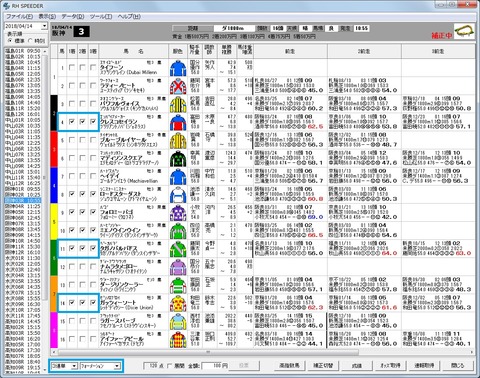Click the 補正切替 button
This screenshot has width=480, height=378.
tap(322, 365)
